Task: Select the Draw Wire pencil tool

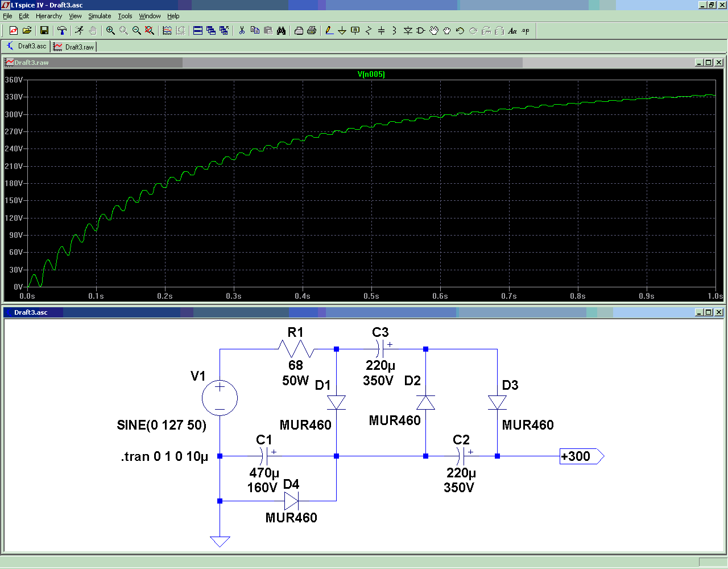Action: click(329, 31)
